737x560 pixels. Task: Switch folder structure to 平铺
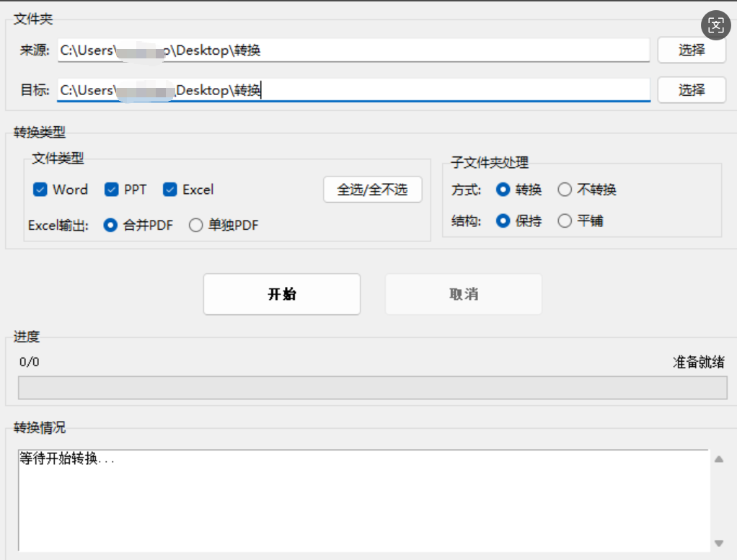click(565, 221)
